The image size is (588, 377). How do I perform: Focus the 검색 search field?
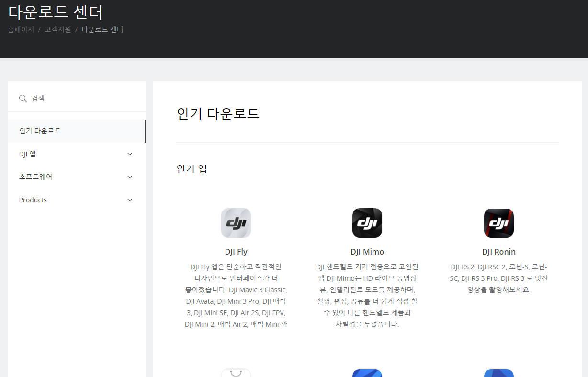[x=77, y=99]
